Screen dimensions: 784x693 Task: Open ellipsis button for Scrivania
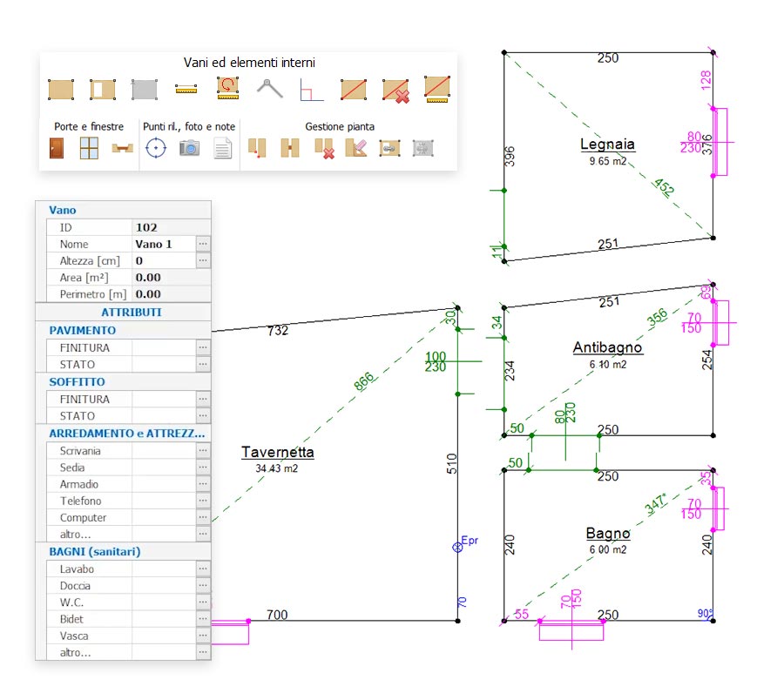coord(202,450)
